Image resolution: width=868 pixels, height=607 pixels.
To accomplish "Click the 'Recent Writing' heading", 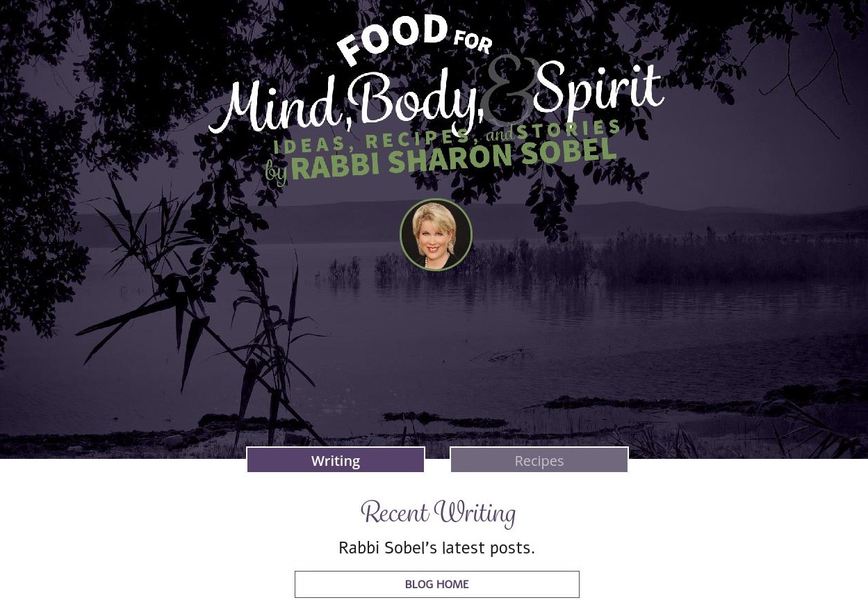I will (438, 513).
